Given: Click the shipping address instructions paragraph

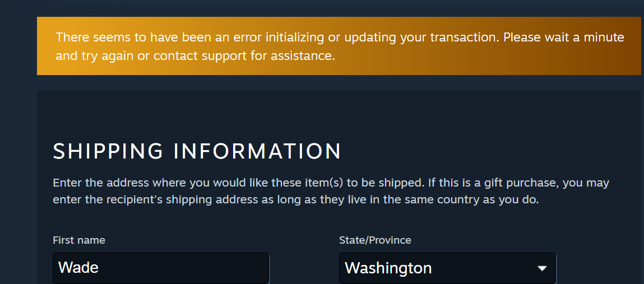Looking at the screenshot, I should [331, 191].
